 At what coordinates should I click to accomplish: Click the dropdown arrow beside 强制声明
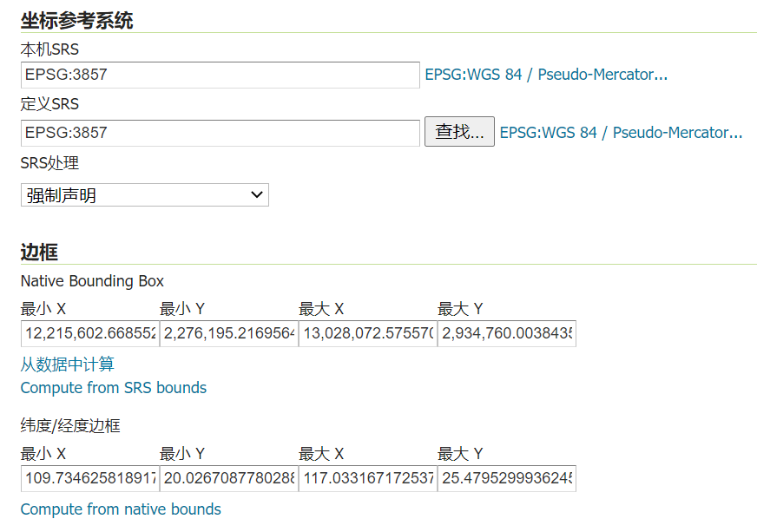click(256, 194)
